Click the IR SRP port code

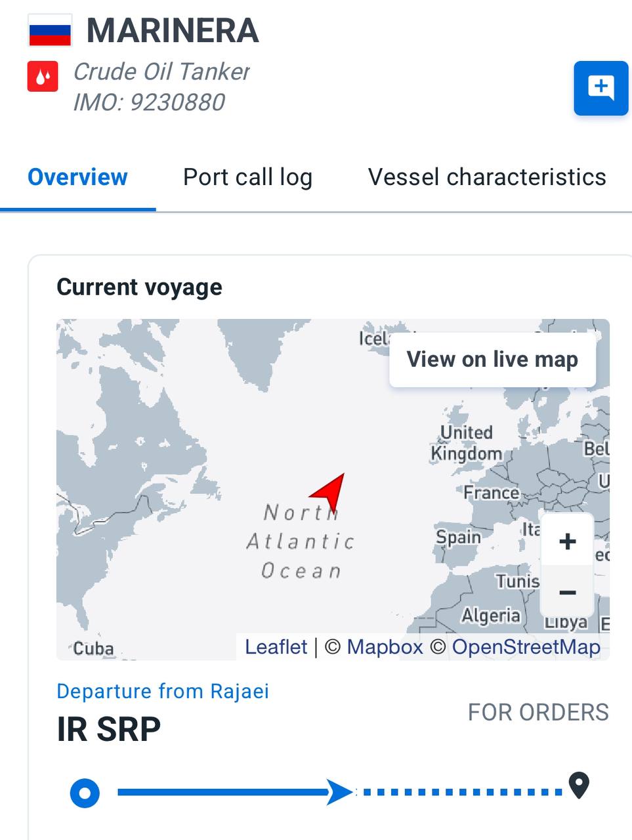[x=109, y=729]
